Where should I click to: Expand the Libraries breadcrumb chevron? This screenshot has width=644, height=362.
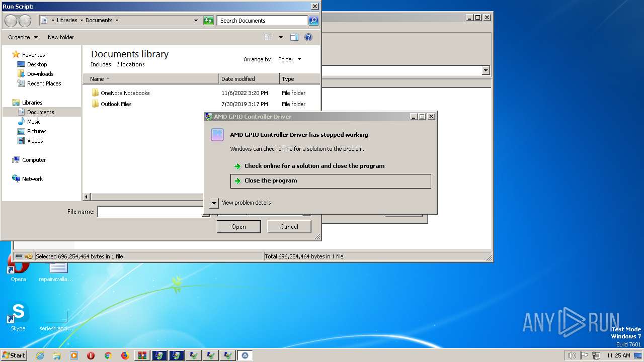[x=81, y=21]
